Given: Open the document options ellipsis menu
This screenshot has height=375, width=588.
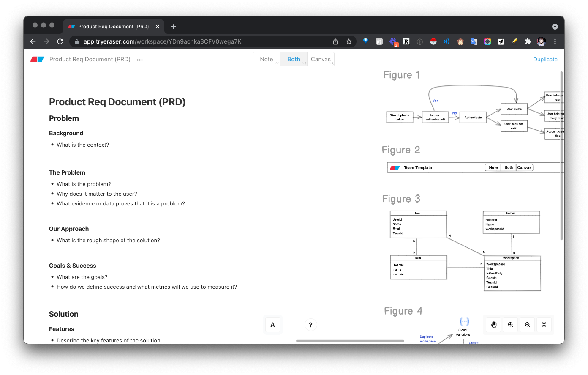Looking at the screenshot, I should point(140,60).
